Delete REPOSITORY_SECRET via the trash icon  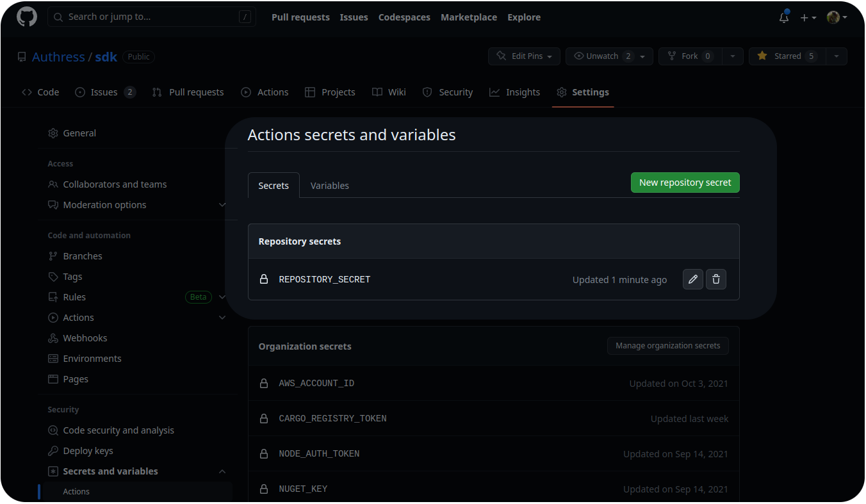[715, 279]
